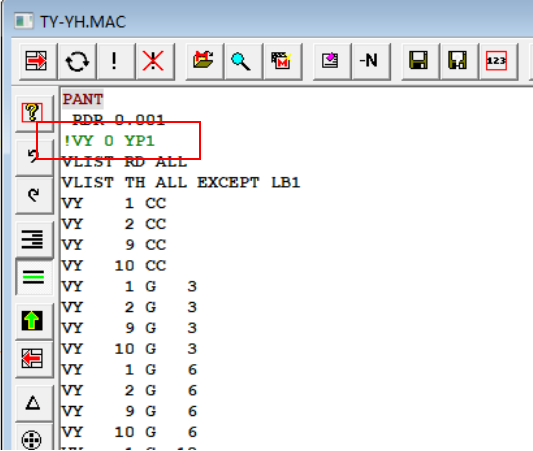Click the triangle icon in sidebar
This screenshot has width=533, height=451.
(33, 403)
